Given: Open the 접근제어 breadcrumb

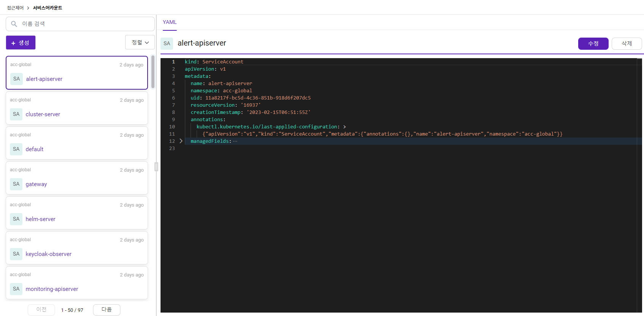Looking at the screenshot, I should (15, 8).
